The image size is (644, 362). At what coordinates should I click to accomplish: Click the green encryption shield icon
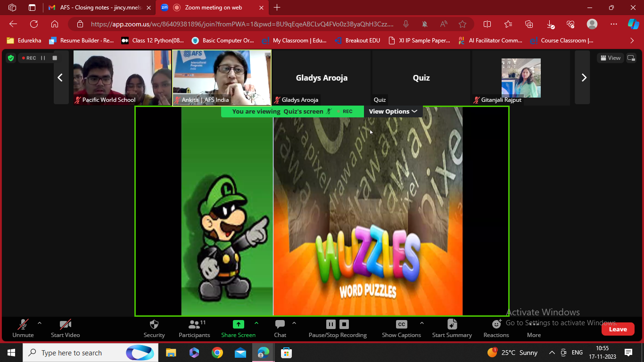pyautogui.click(x=11, y=58)
